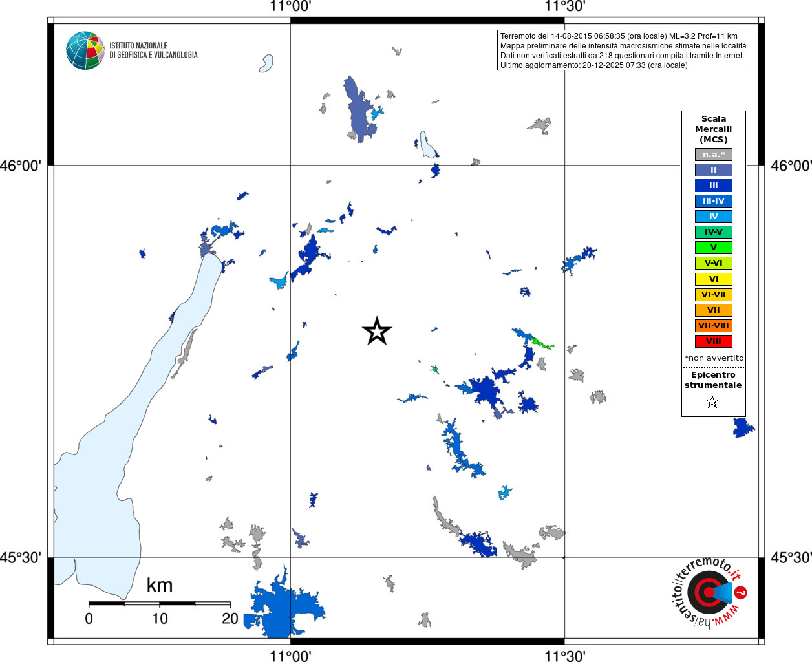Select the n.a.* gray legend swatch
The width and height of the screenshot is (812, 662).
point(714,155)
